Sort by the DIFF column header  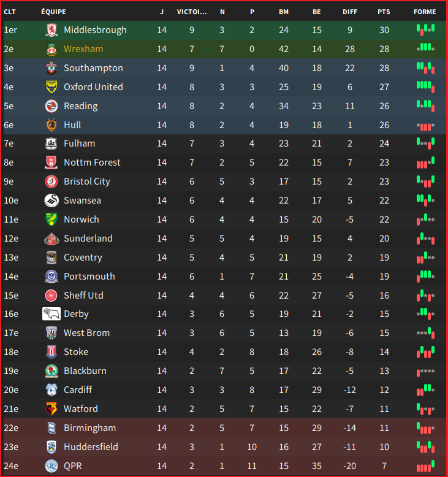(x=350, y=12)
